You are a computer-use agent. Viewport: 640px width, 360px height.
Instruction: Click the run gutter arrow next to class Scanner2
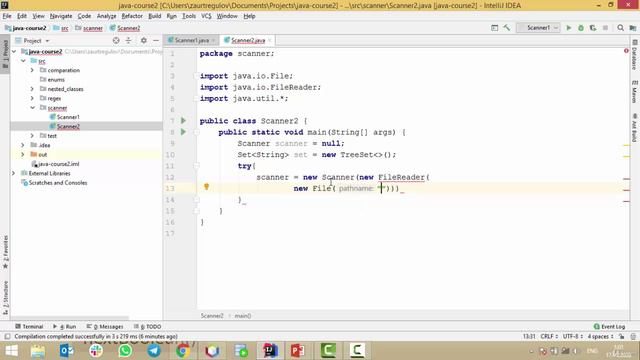(183, 120)
